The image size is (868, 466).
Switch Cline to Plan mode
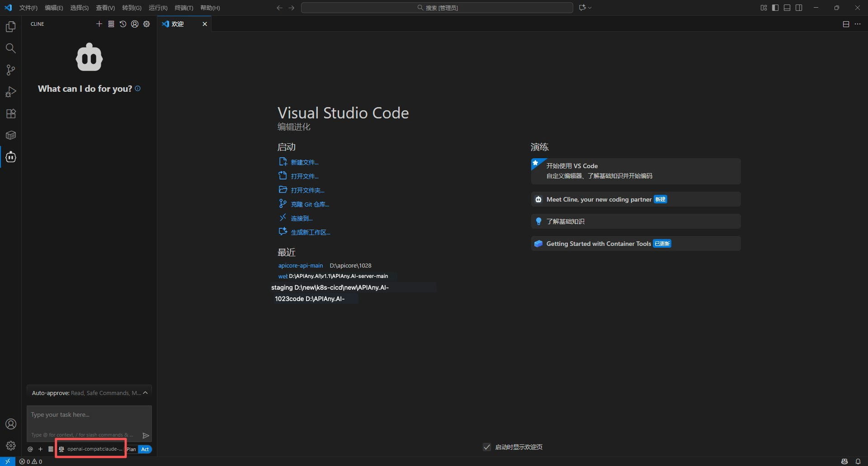132,449
